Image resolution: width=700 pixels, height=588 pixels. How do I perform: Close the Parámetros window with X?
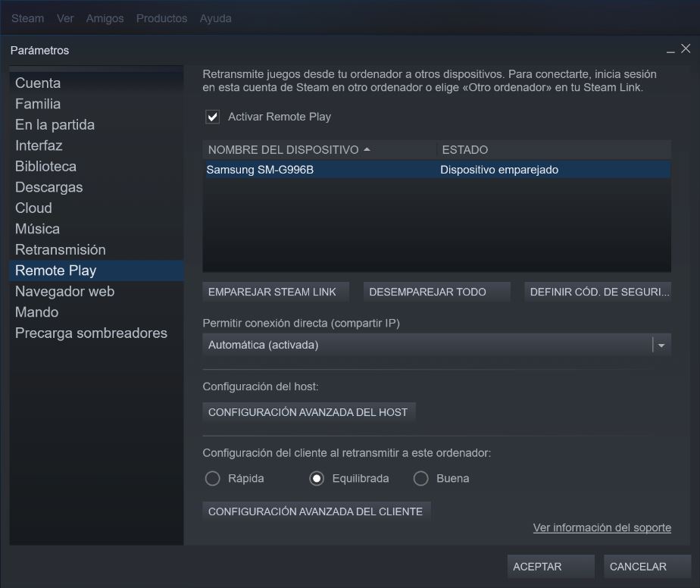click(686, 49)
